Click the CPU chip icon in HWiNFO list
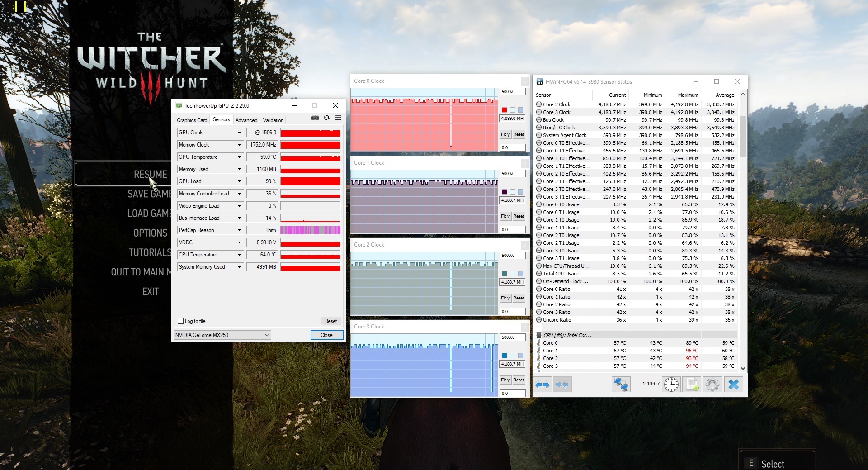Screen dimensions: 868x470 [x=539, y=335]
